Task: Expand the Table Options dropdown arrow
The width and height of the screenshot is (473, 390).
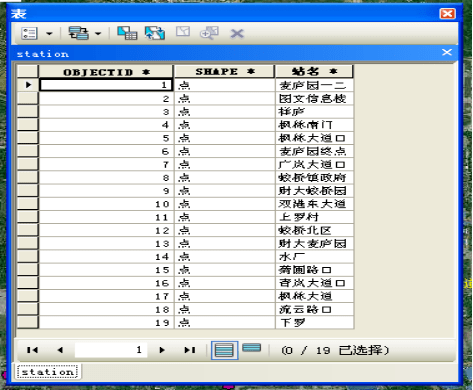Action: click(49, 33)
